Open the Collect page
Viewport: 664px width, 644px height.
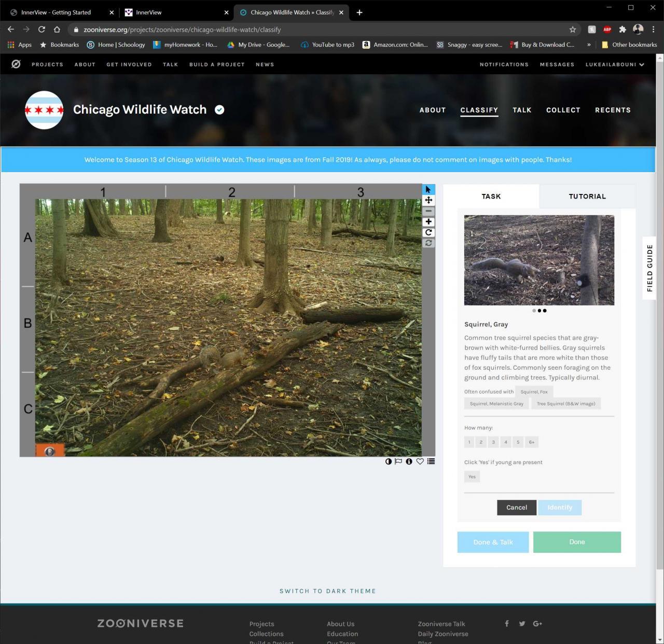pyautogui.click(x=563, y=110)
